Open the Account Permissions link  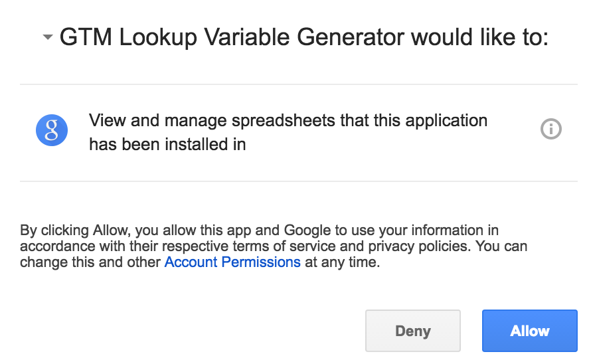point(232,262)
